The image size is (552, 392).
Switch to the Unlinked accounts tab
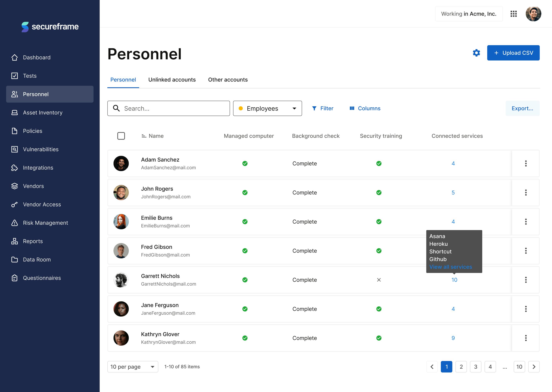pos(172,80)
